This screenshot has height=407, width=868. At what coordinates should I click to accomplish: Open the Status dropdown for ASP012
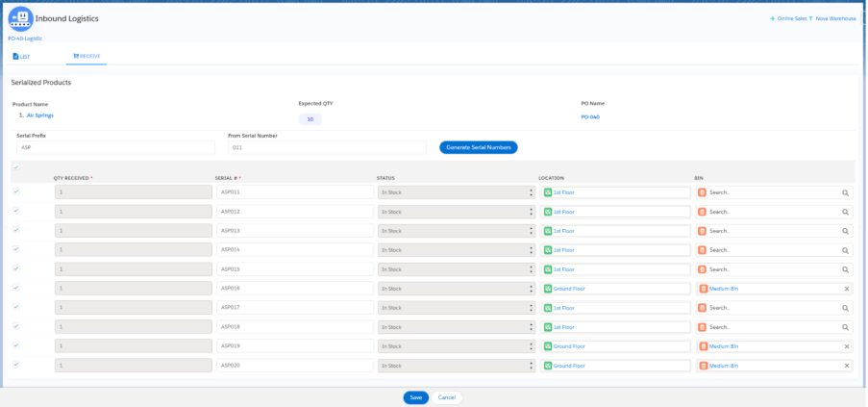tap(455, 212)
